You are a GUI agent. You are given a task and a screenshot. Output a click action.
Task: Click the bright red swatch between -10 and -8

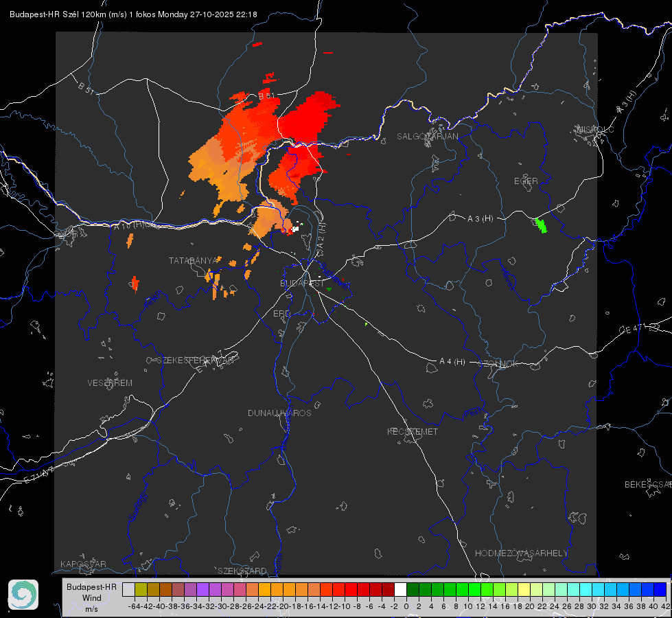click(x=351, y=589)
